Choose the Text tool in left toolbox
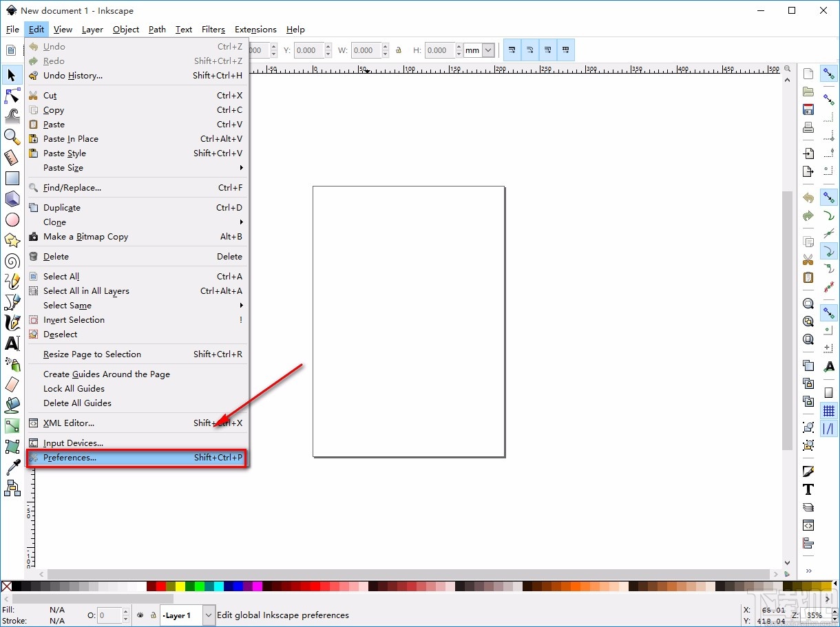The image size is (840, 627). (12, 343)
